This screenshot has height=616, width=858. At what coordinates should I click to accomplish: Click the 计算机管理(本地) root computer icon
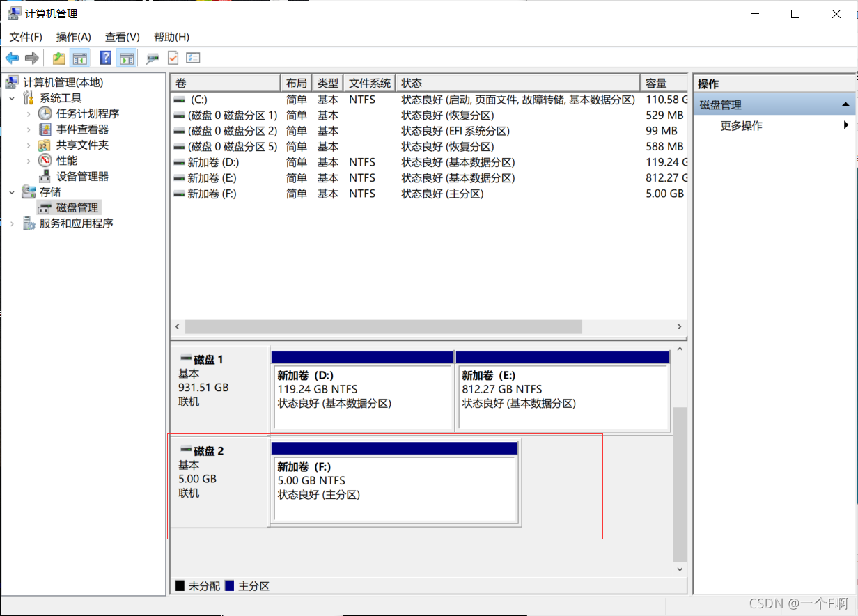(x=12, y=82)
